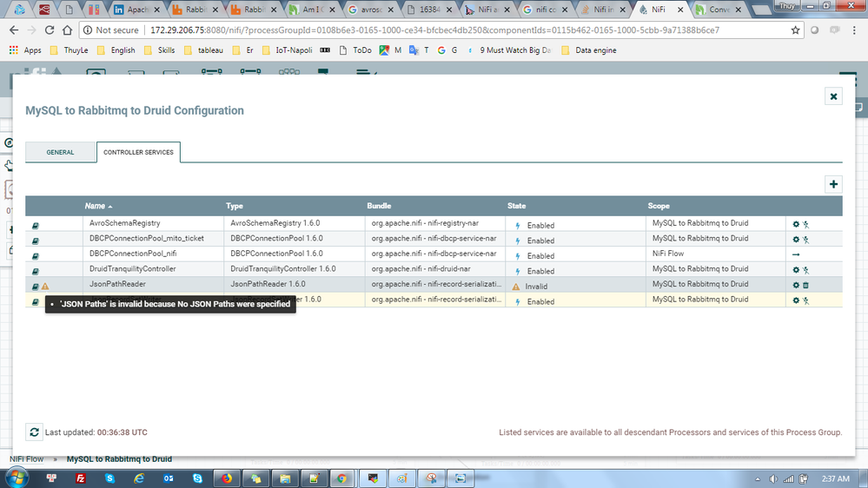868x488 pixels.
Task: Switch to the 'nifi co' Google browser tab
Action: (x=545, y=10)
